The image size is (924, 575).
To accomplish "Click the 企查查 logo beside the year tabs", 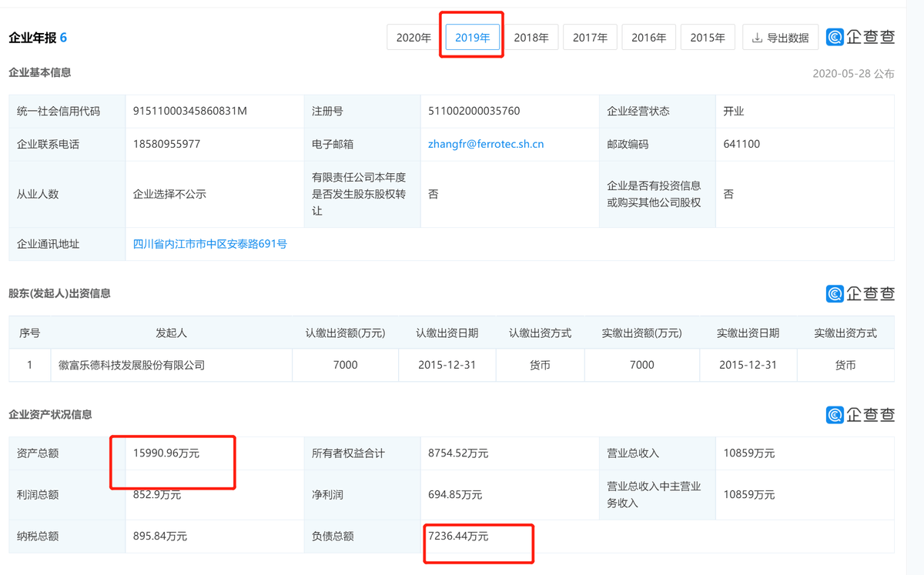I will click(x=860, y=37).
